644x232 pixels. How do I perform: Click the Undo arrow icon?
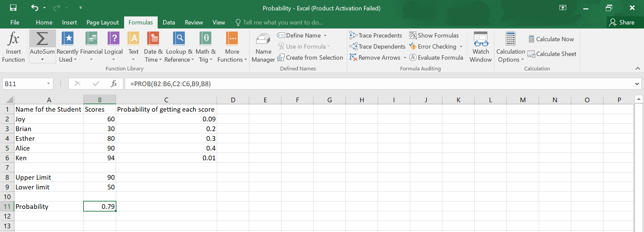[35, 8]
